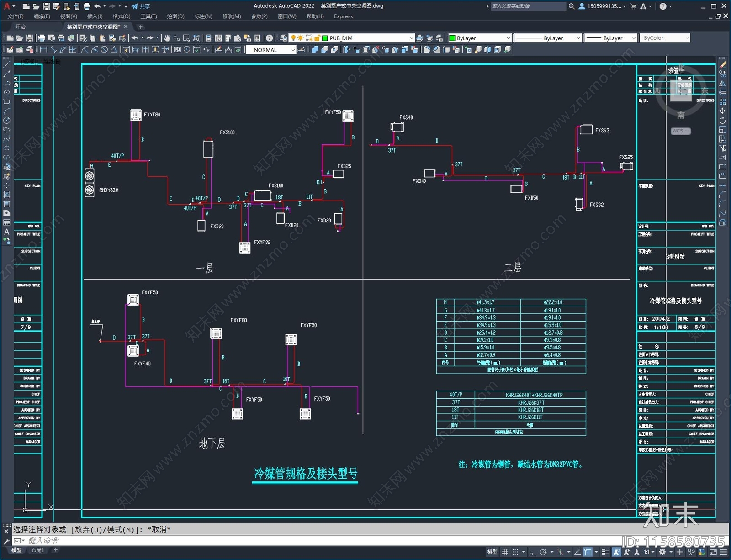
Task: Toggle 2D object snap square in status bar
Action: pyautogui.click(x=588, y=552)
